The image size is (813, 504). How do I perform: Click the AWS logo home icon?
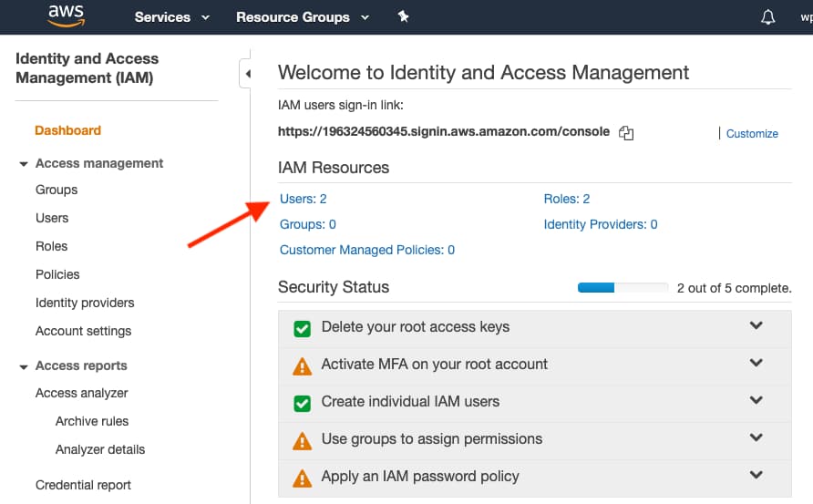[x=66, y=16]
